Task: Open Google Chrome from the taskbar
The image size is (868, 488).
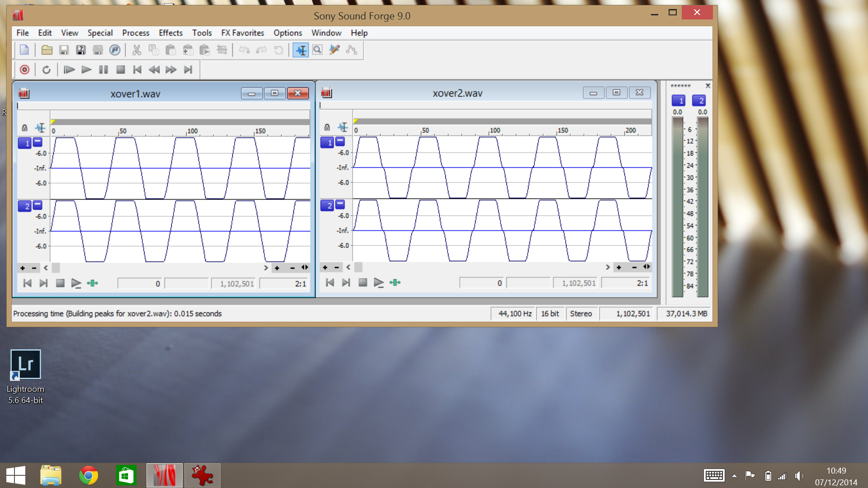Action: (89, 475)
